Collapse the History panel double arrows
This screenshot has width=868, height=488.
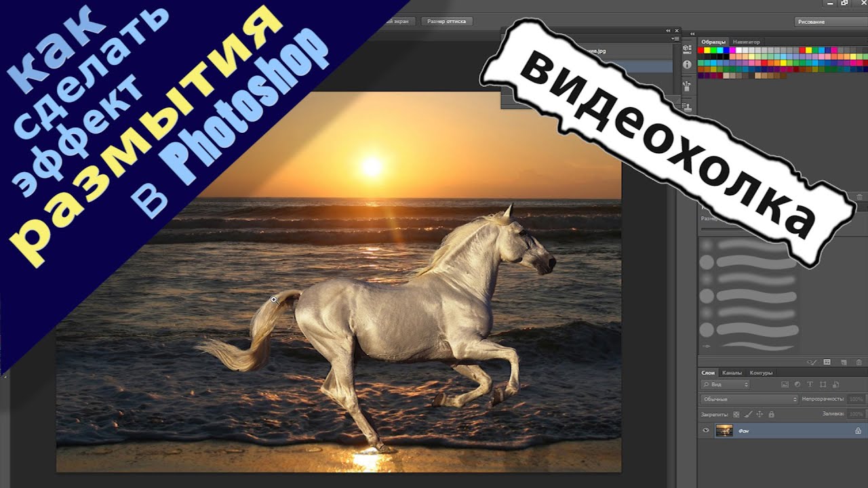pyautogui.click(x=668, y=30)
